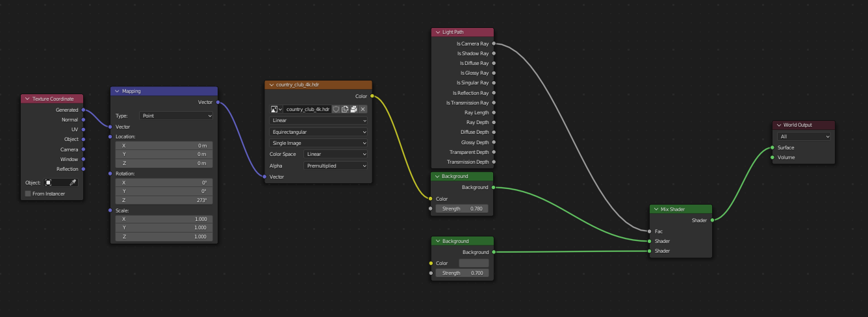Click the yellow Color output socket
Viewport: 868px width, 317px height.
click(372, 96)
